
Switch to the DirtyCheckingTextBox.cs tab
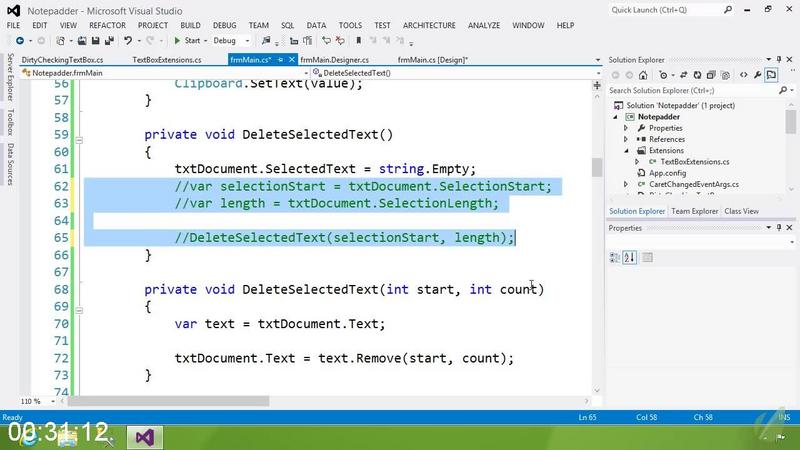point(62,60)
